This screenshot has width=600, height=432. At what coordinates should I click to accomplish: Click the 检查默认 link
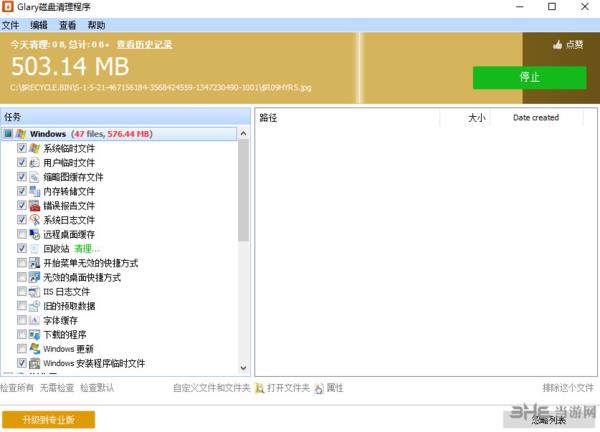97,388
